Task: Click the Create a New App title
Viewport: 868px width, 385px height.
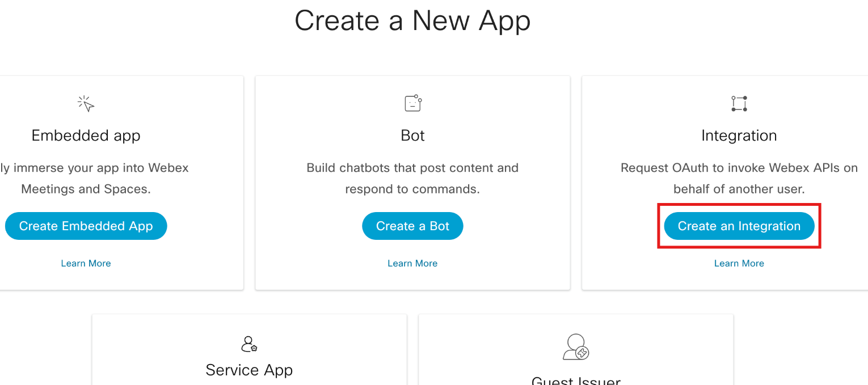Action: pyautogui.click(x=412, y=21)
